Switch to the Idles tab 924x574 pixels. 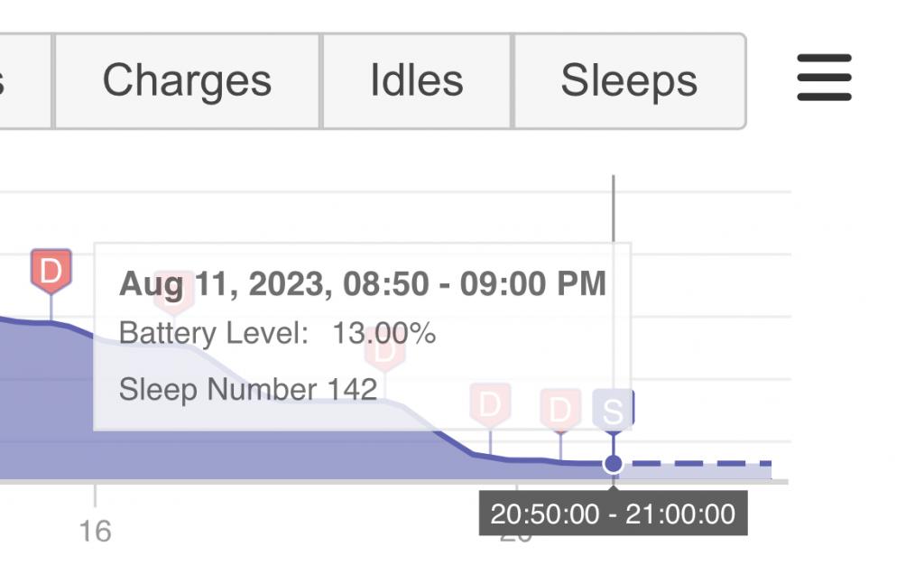pos(417,80)
